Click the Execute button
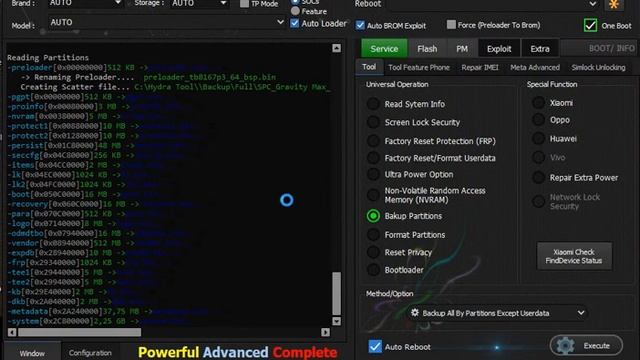 (x=586, y=345)
